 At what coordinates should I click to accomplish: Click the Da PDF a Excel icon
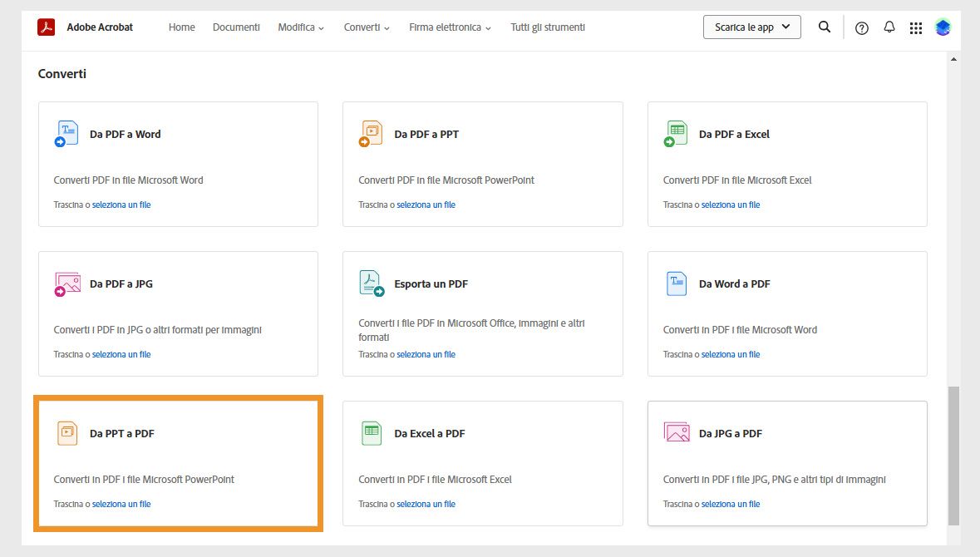tap(676, 134)
